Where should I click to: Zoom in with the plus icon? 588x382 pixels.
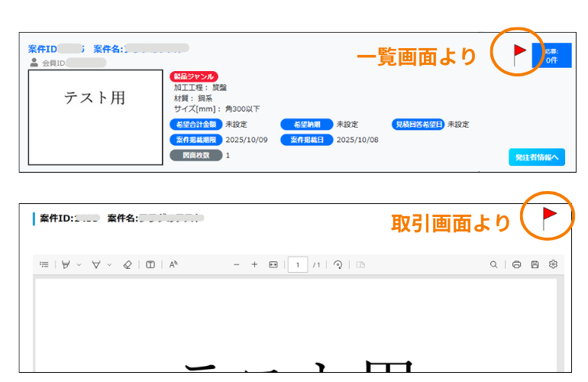coord(254,264)
